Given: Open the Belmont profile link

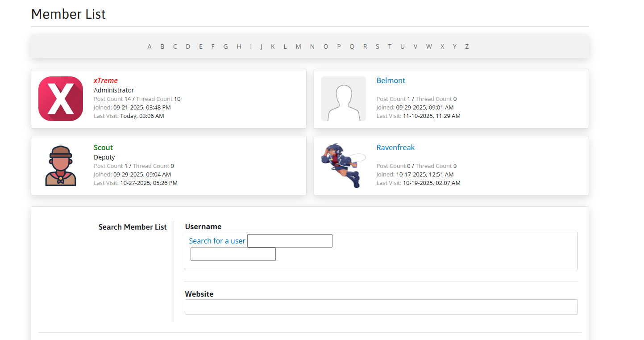Looking at the screenshot, I should pos(391,80).
